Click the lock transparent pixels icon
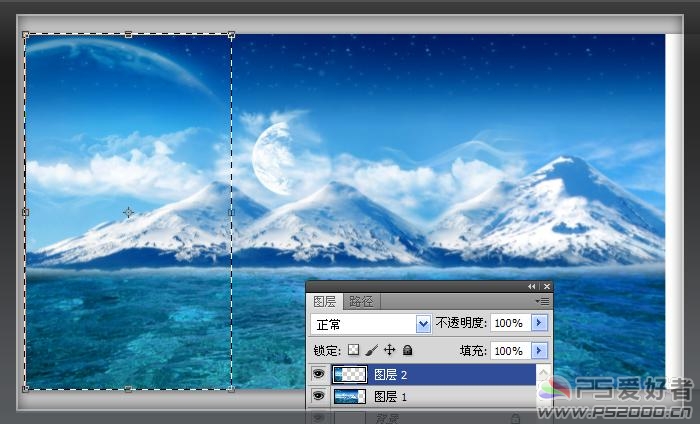 point(353,351)
